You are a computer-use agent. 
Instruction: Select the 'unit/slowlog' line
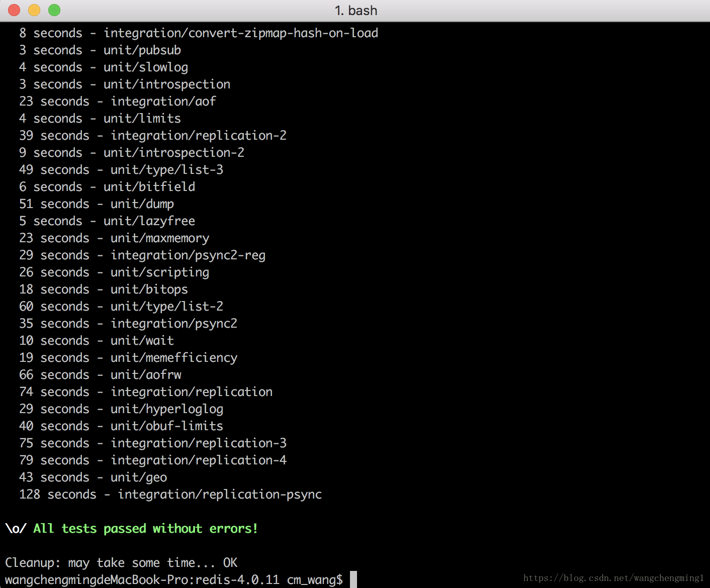(104, 67)
